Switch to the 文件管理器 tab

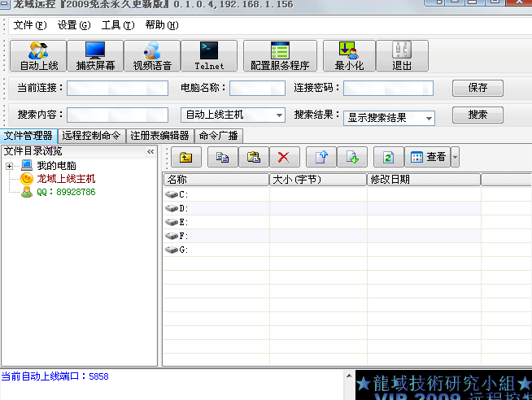click(28, 136)
